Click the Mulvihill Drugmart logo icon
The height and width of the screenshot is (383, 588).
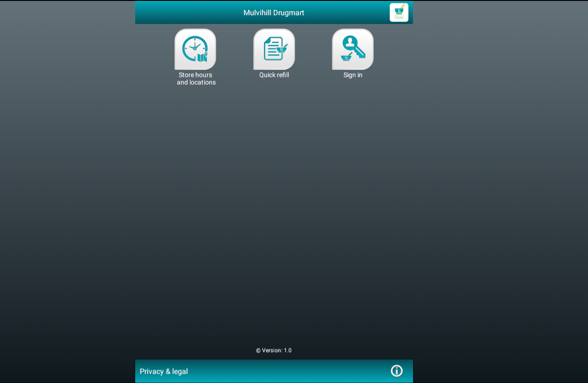399,12
